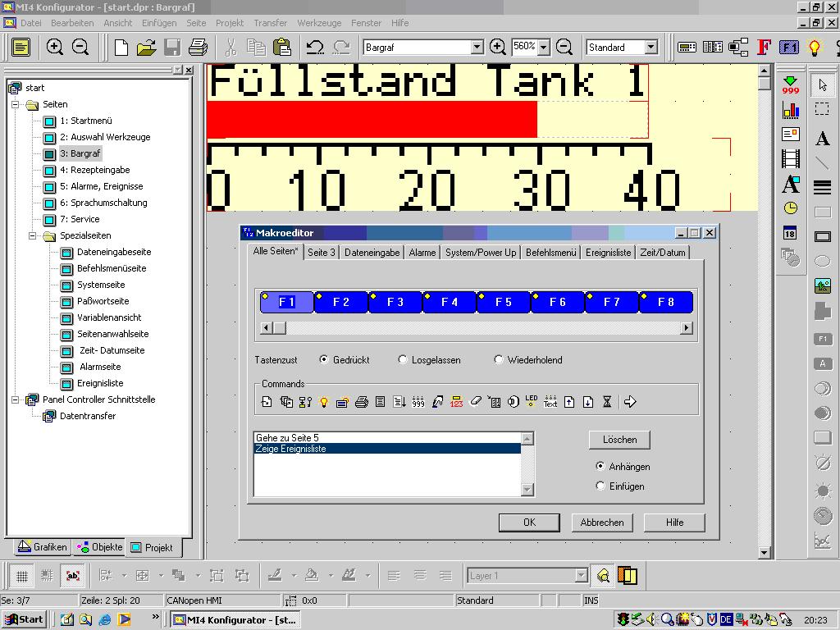Screen dimensions: 840x630
Task: Click the Löschen button
Action: tap(620, 440)
